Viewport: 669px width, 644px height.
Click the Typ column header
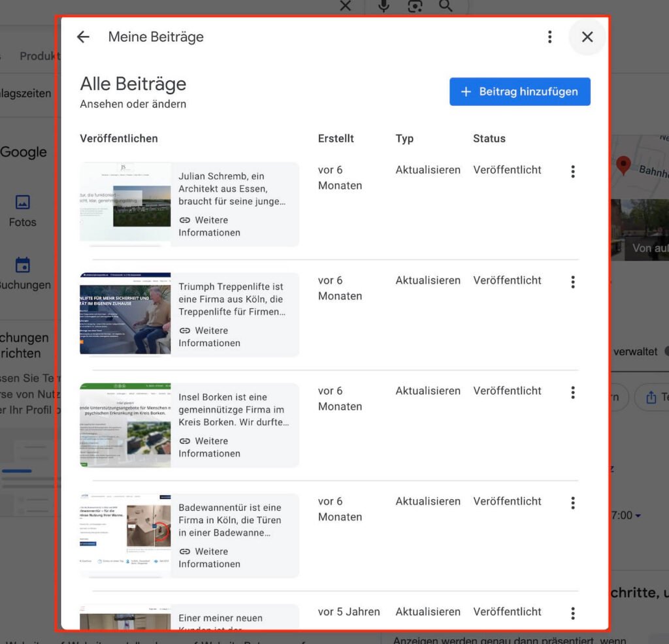(404, 138)
